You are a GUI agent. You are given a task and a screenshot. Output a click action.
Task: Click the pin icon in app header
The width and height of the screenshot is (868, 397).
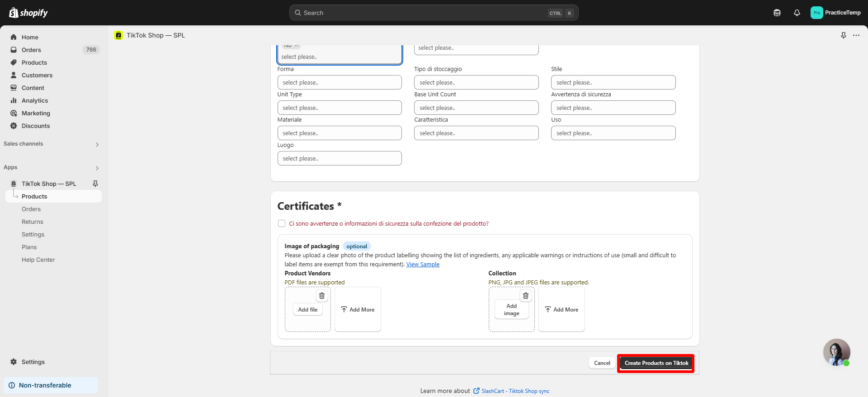point(843,35)
